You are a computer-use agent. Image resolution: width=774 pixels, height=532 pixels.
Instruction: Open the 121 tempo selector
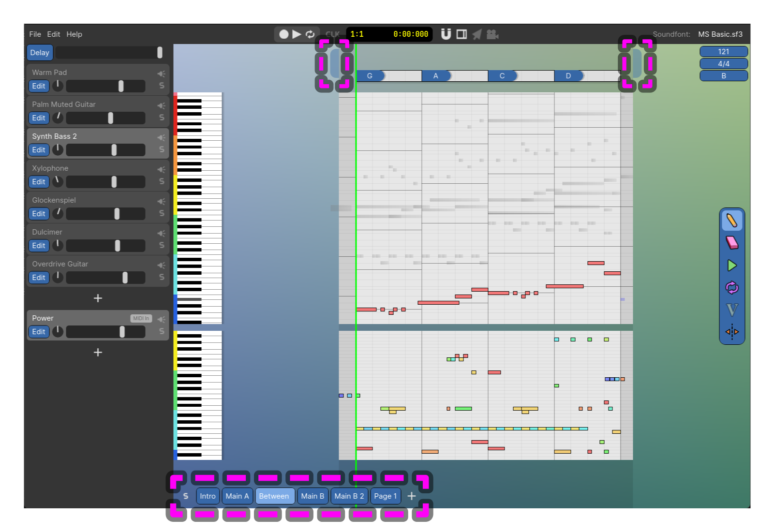tap(723, 52)
